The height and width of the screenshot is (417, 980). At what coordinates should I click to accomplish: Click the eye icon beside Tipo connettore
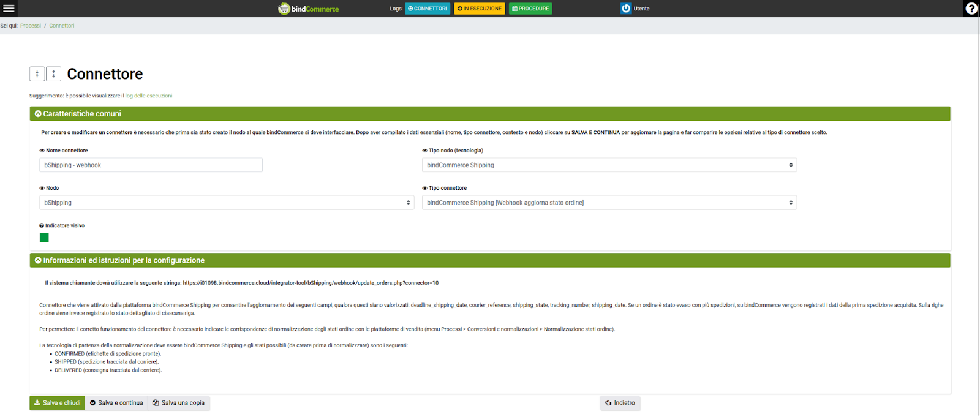click(424, 189)
